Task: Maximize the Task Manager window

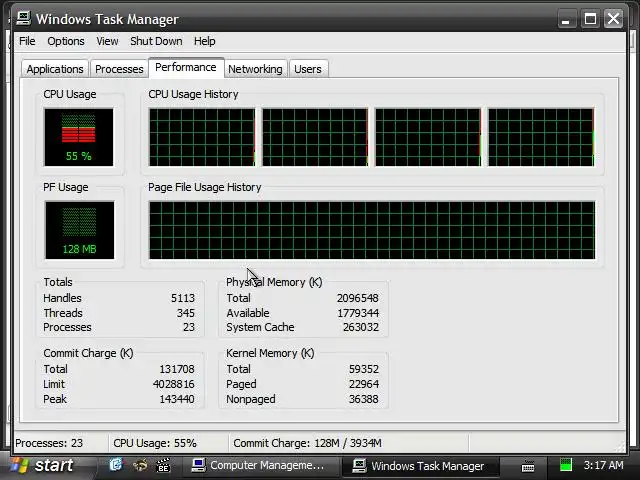Action: (590, 19)
